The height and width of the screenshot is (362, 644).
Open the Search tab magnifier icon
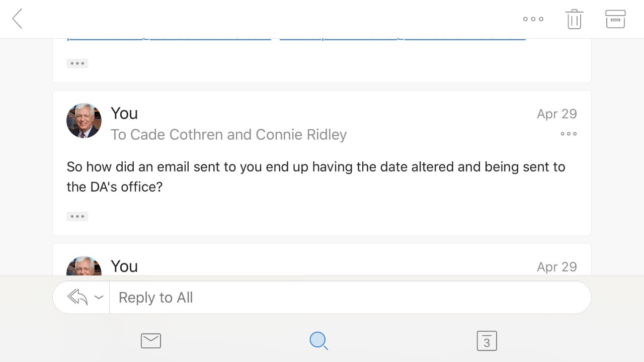pos(319,341)
